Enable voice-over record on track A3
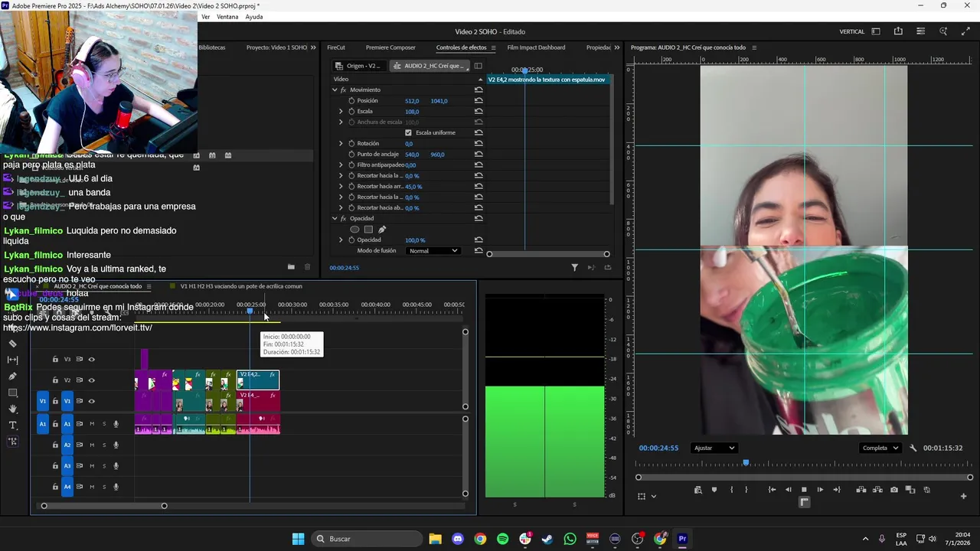Viewport: 980px width, 551px height. click(x=116, y=465)
